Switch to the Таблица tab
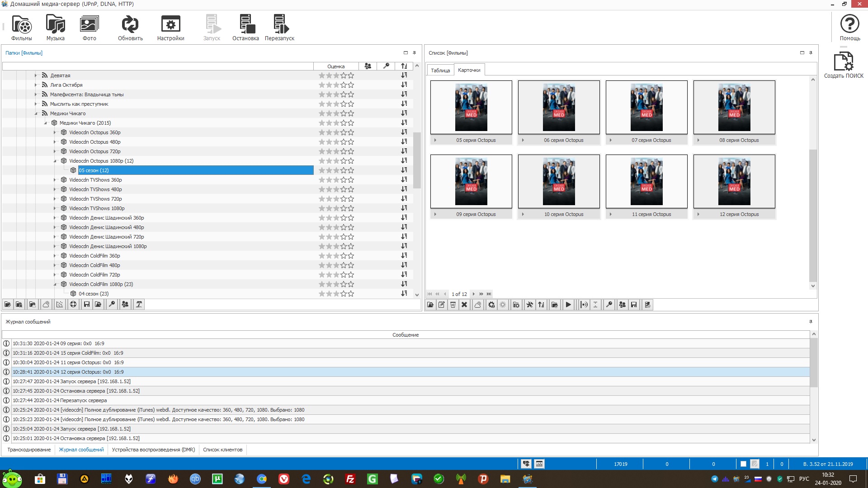The height and width of the screenshot is (488, 868). 440,70
